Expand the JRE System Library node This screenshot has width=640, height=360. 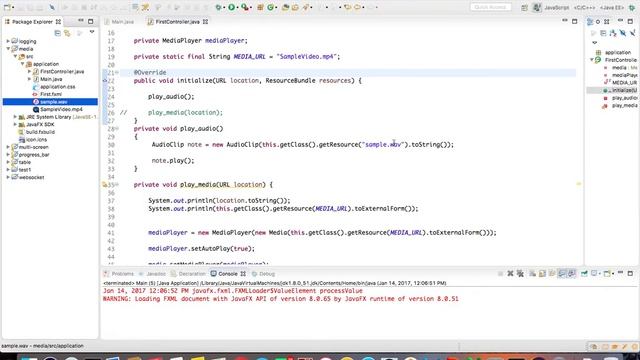tap(15, 117)
